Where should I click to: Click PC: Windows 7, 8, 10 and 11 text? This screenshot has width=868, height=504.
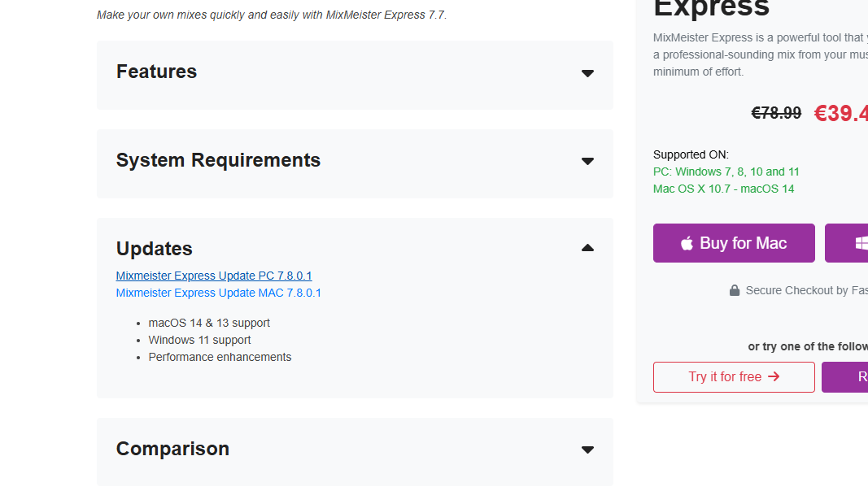[x=726, y=172]
